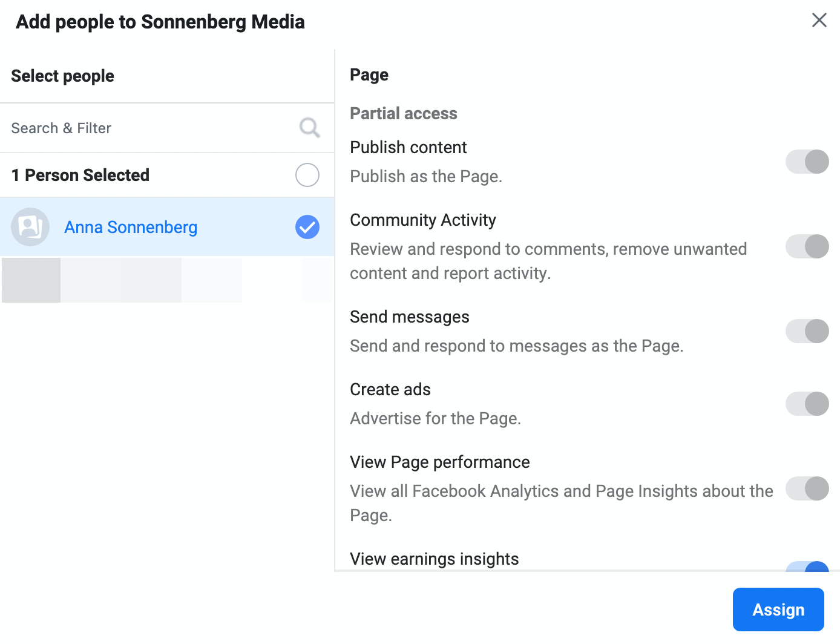Turn on Community Activity switch
The width and height of the screenshot is (840, 644).
[x=807, y=246]
